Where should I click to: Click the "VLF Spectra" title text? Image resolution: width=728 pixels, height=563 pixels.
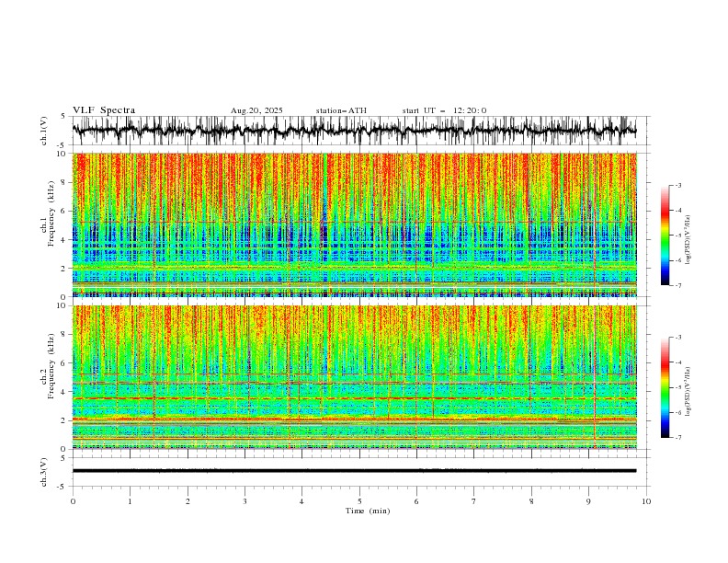104,110
